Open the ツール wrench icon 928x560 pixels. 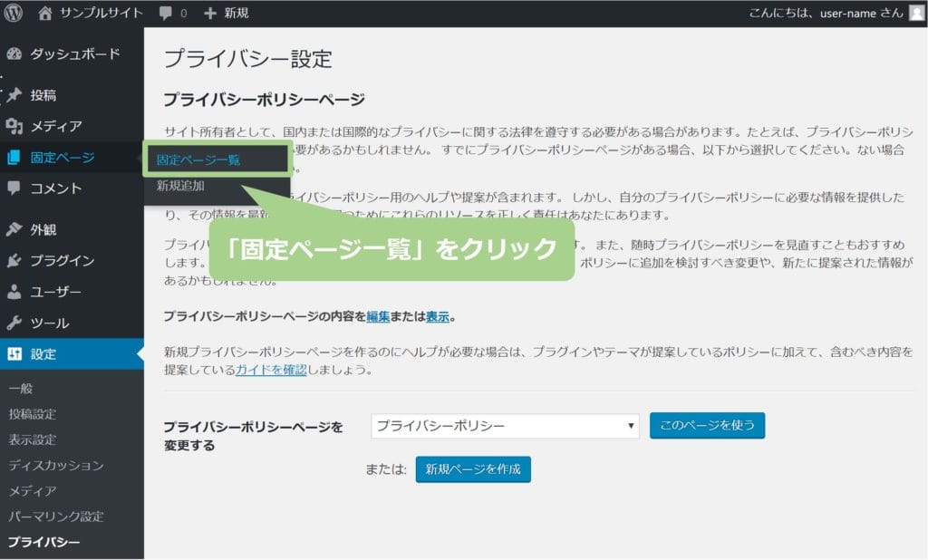[14, 323]
